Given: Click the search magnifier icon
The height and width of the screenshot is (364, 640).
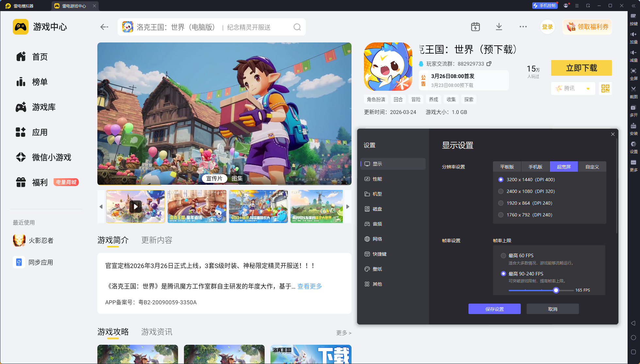Looking at the screenshot, I should click(x=297, y=27).
